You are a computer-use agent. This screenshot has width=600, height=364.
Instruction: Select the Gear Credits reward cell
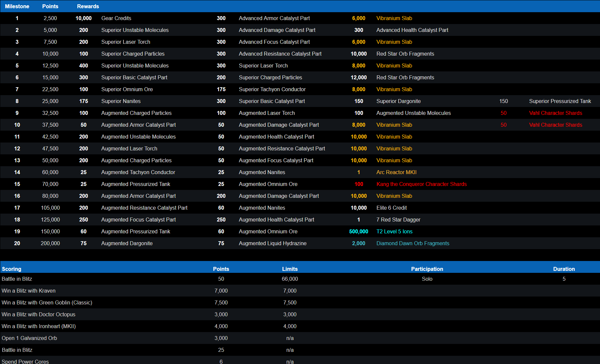click(116, 18)
